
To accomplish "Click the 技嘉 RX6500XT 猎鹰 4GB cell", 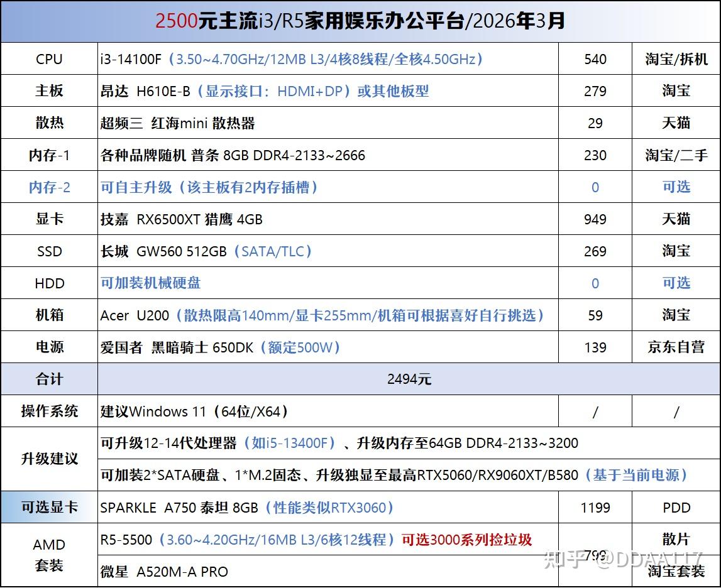I will (328, 219).
